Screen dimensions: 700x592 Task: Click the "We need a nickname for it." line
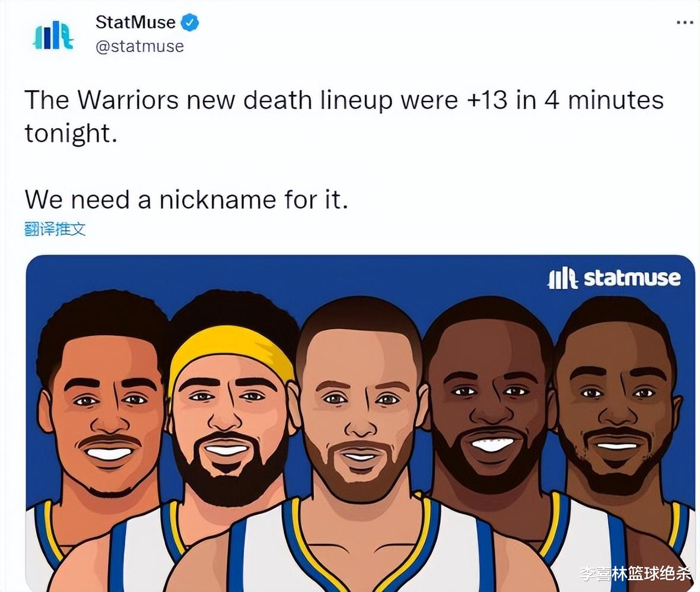click(186, 199)
